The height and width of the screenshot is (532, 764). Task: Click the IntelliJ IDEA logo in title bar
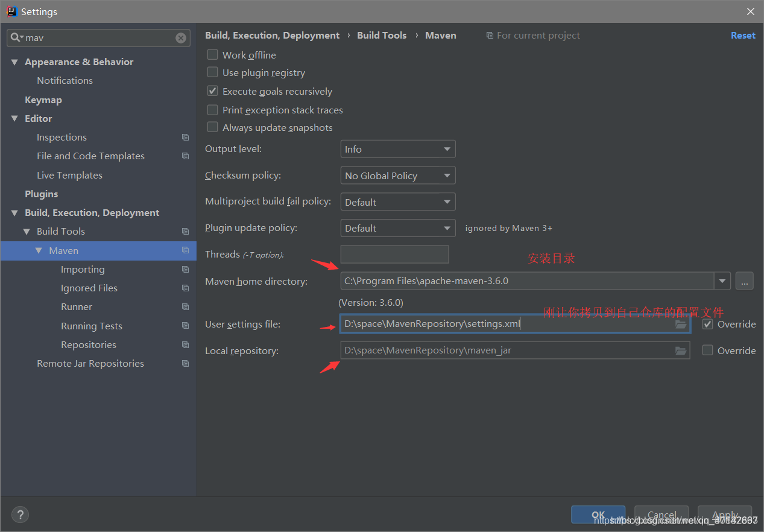click(x=11, y=11)
